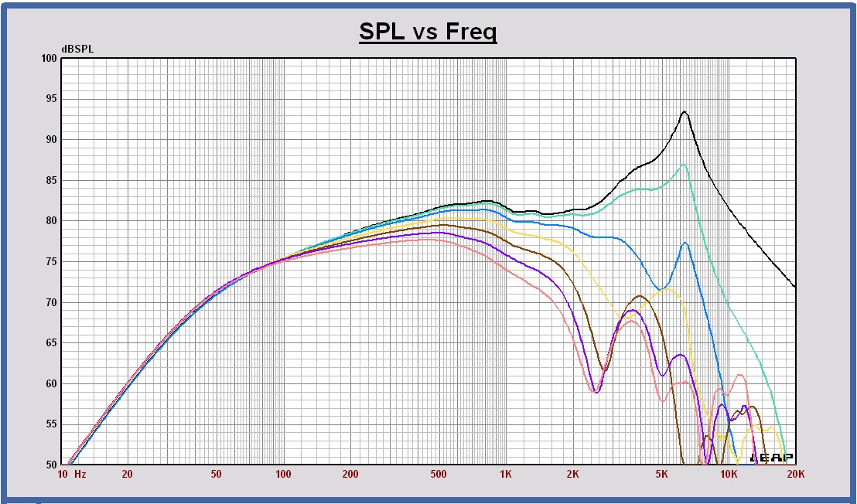Click the green curve's peak near 87 dB

click(684, 164)
